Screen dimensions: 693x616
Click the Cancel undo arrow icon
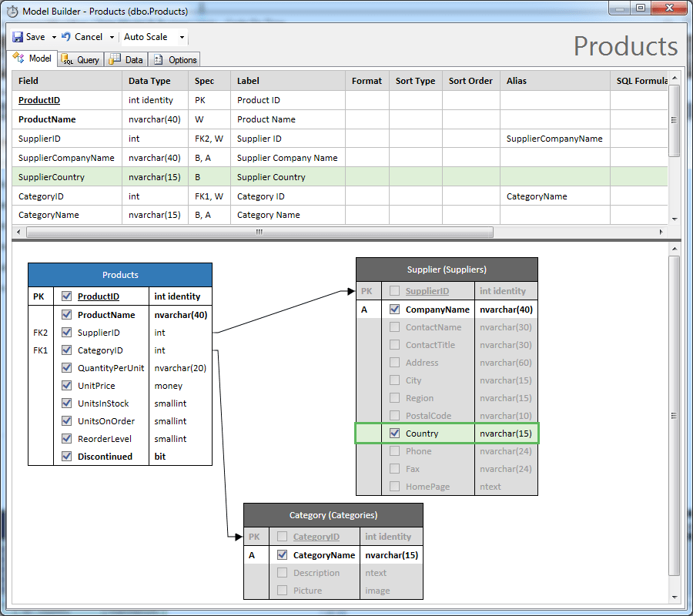point(66,36)
